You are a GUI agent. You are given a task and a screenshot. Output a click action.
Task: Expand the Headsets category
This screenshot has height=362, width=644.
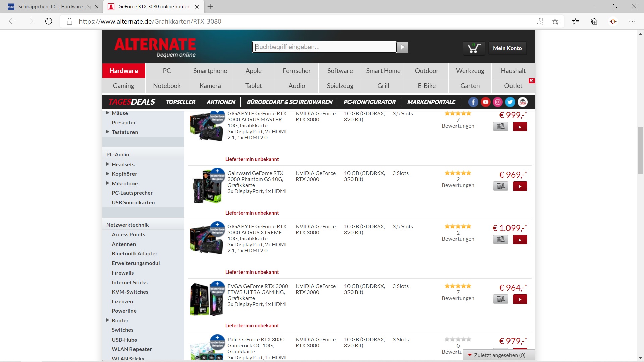pyautogui.click(x=108, y=164)
